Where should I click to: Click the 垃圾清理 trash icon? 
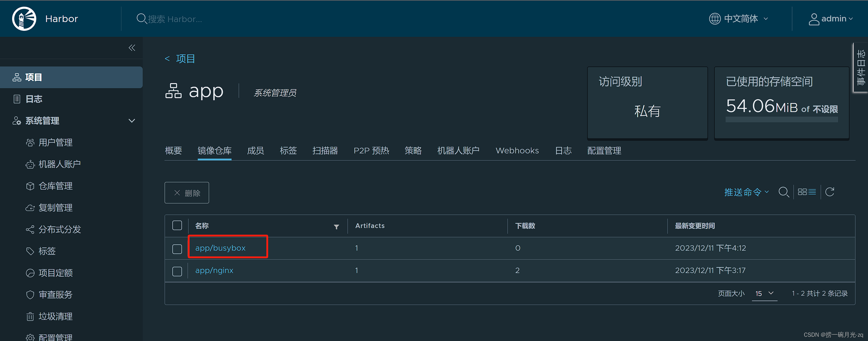click(x=30, y=317)
